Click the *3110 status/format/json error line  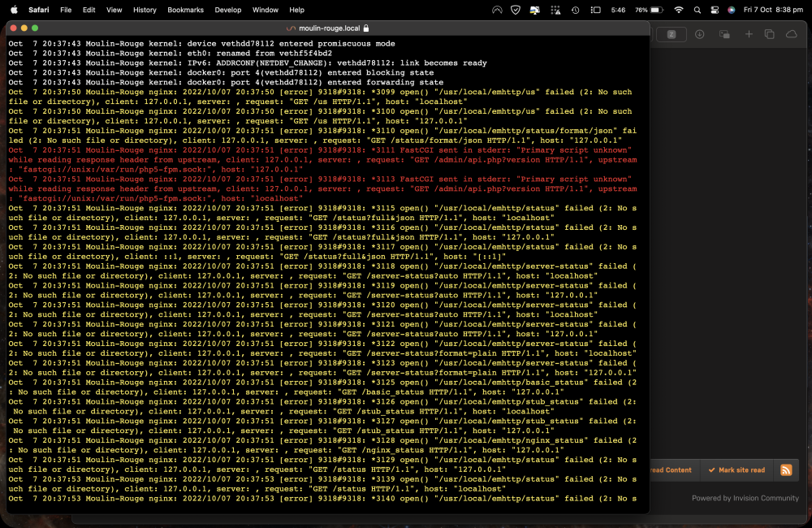pyautogui.click(x=322, y=136)
